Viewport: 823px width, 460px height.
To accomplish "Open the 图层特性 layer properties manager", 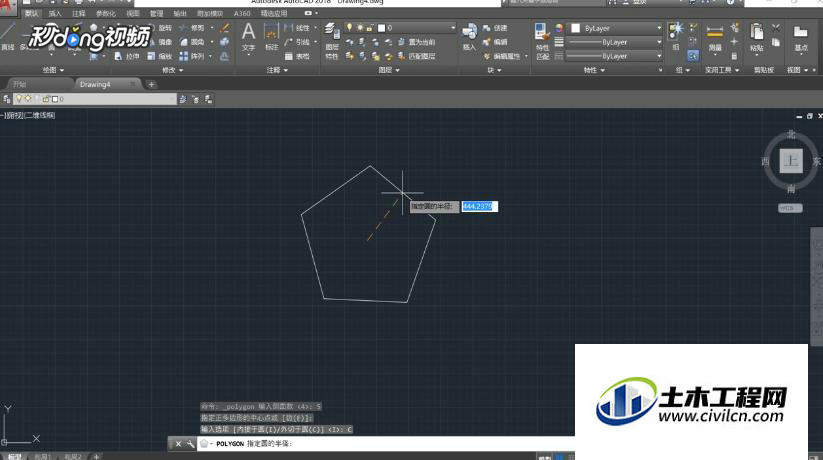I will (331, 41).
